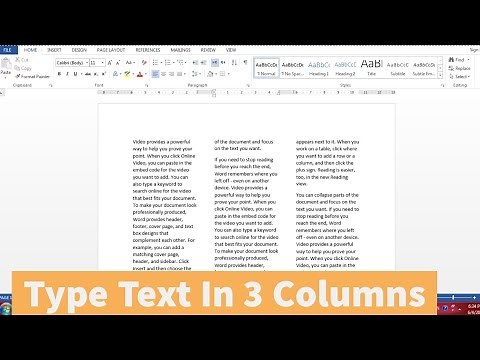Viewport: 480px width, 360px height.
Task: Decrease the paragraph indent
Action: point(195,63)
